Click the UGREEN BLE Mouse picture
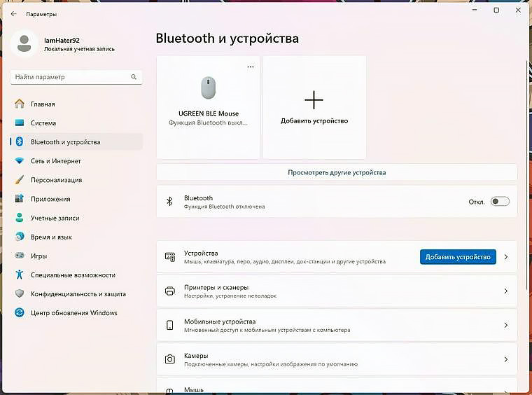This screenshot has height=395, width=532. (x=209, y=88)
